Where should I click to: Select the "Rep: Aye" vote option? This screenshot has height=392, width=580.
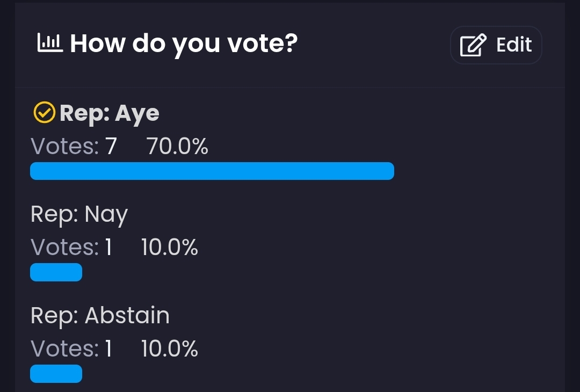(x=110, y=113)
